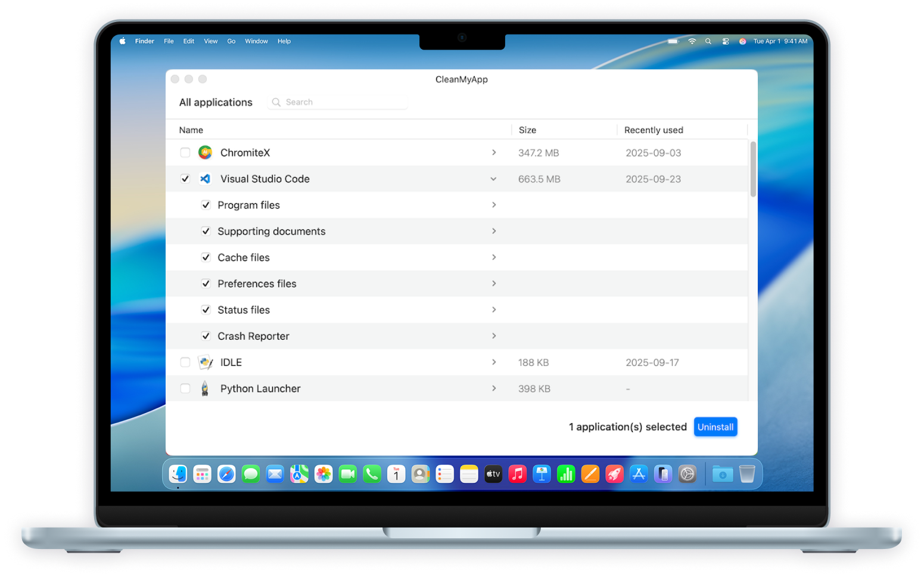Open Trash in the dock
Viewport: 924px width, 577px height.
click(746, 474)
